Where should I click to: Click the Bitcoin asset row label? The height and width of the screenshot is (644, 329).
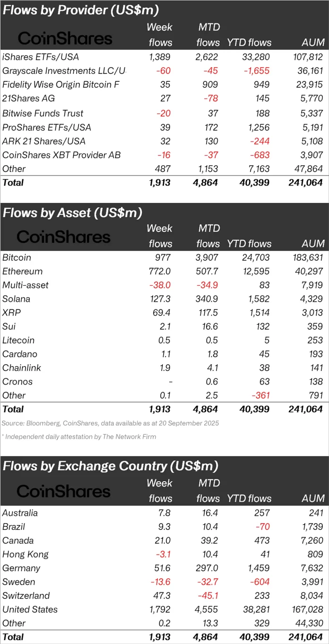coord(17,258)
